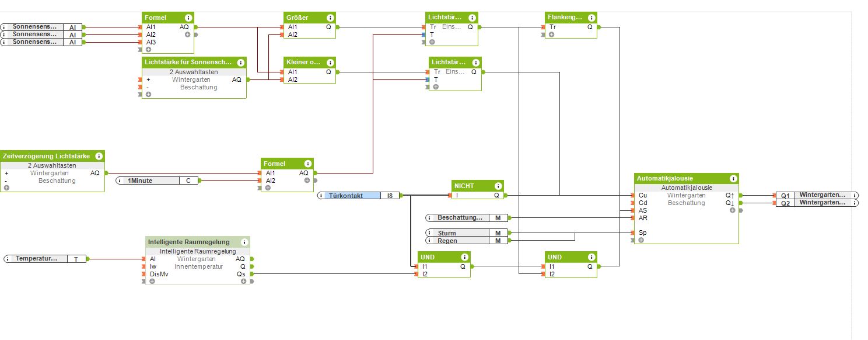868x340 pixels.
Task: Open info icon of Lichtstärke für Sonnensch... block
Action: 240,63
